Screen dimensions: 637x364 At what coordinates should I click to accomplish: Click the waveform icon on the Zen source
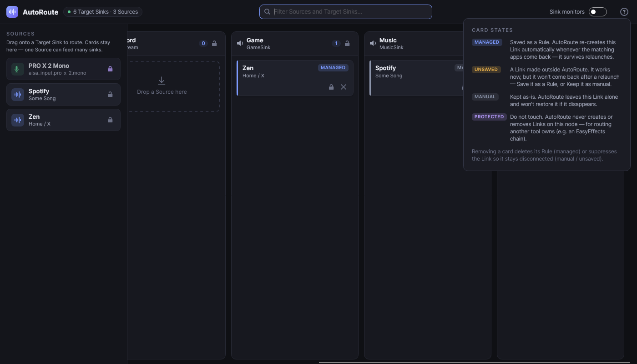tap(18, 120)
